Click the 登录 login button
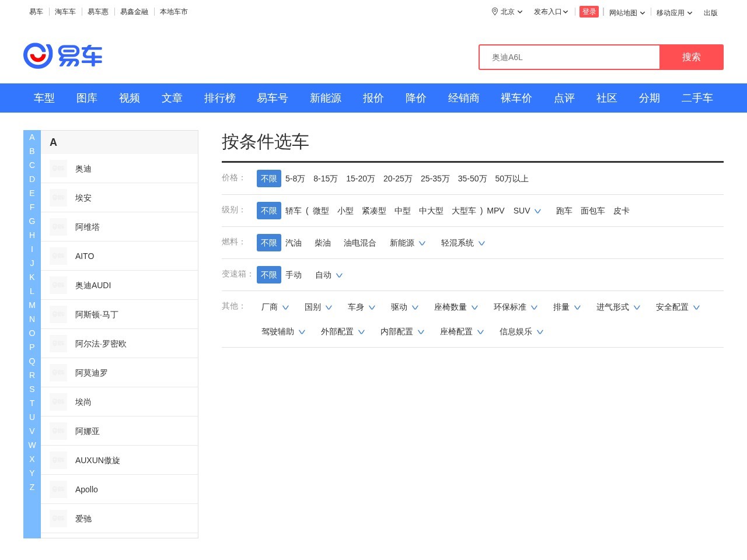Image resolution: width=747 pixels, height=560 pixels. click(x=589, y=11)
